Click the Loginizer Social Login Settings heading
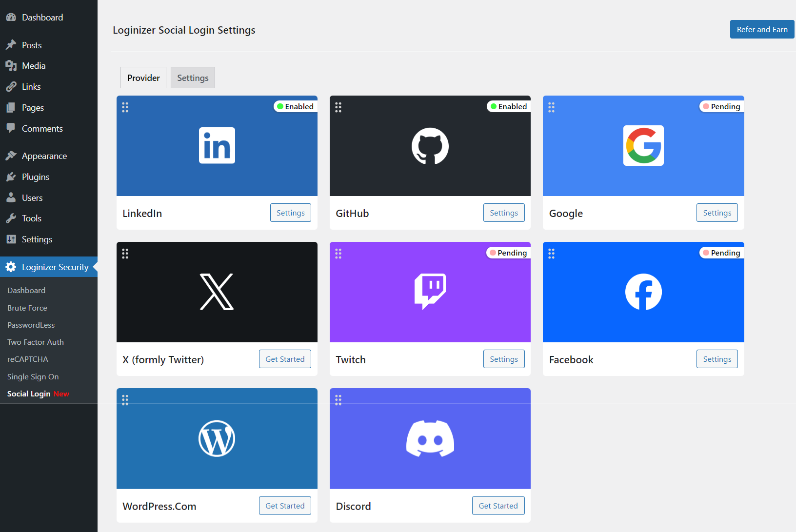The width and height of the screenshot is (796, 532). click(x=184, y=30)
